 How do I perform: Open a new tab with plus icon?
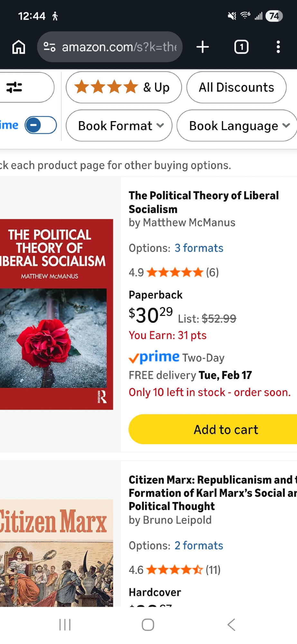[x=203, y=47]
